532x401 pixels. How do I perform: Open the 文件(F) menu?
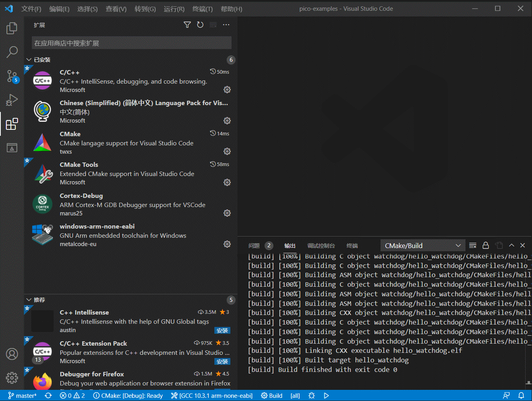(31, 9)
